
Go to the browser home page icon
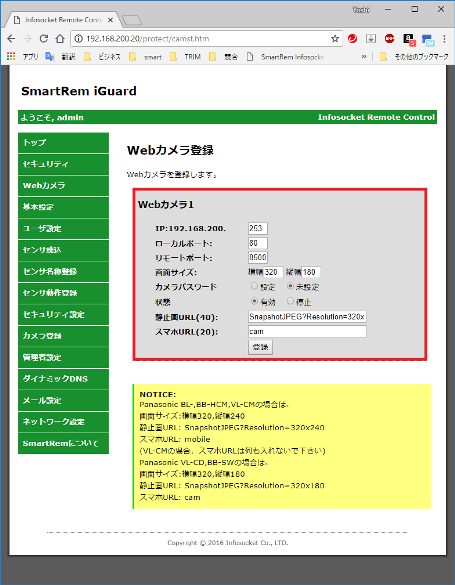pyautogui.click(x=60, y=38)
